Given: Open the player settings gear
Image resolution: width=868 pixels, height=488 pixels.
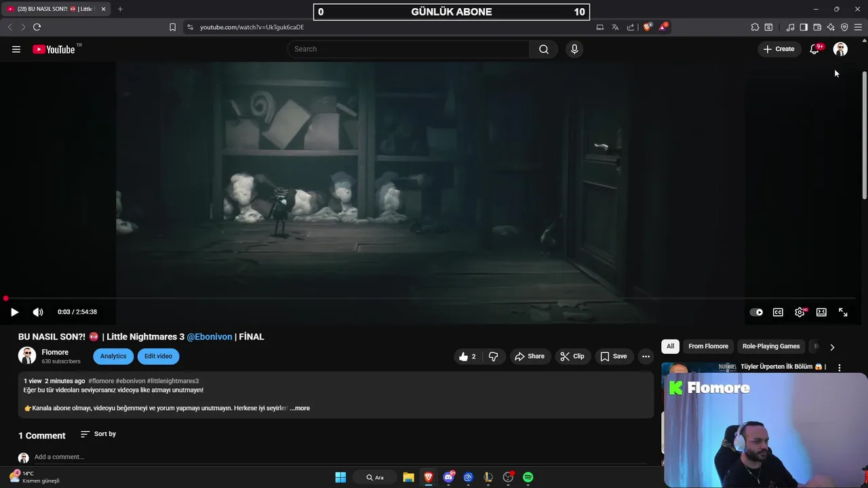Looking at the screenshot, I should 800,312.
